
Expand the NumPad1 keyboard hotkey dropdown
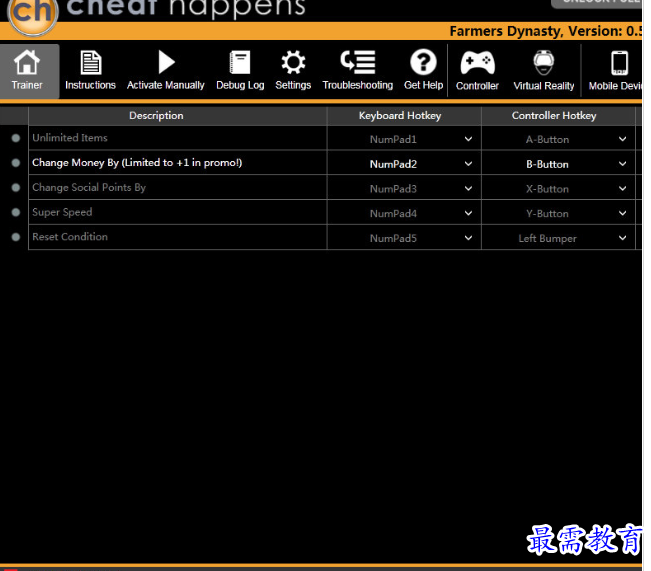click(x=468, y=139)
